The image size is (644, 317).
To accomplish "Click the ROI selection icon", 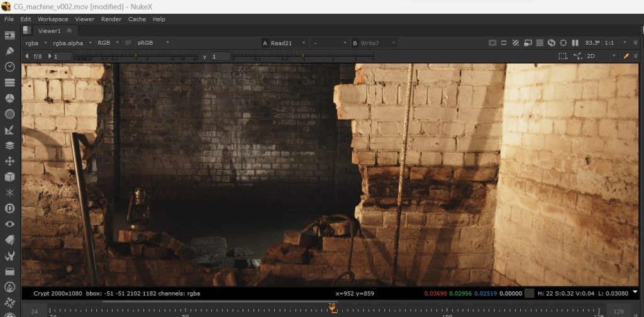I will coord(563,56).
